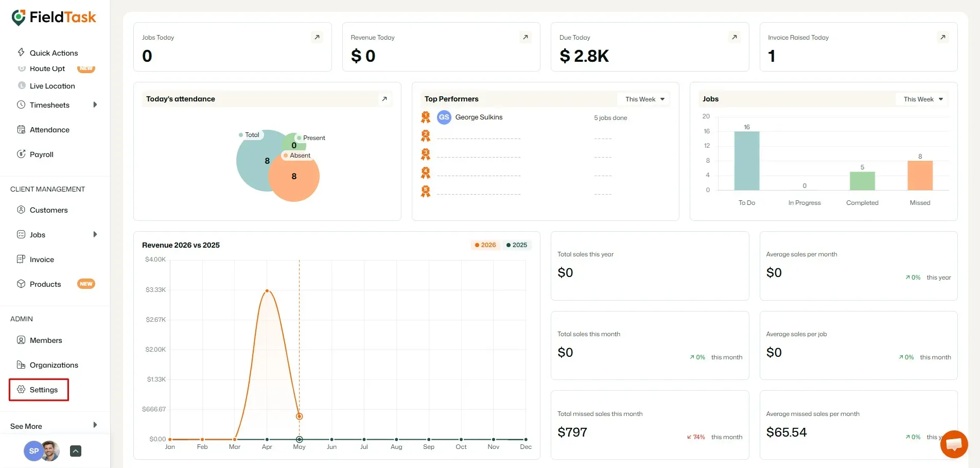
Task: Click the "$797" missed sales value
Action: (x=572, y=432)
